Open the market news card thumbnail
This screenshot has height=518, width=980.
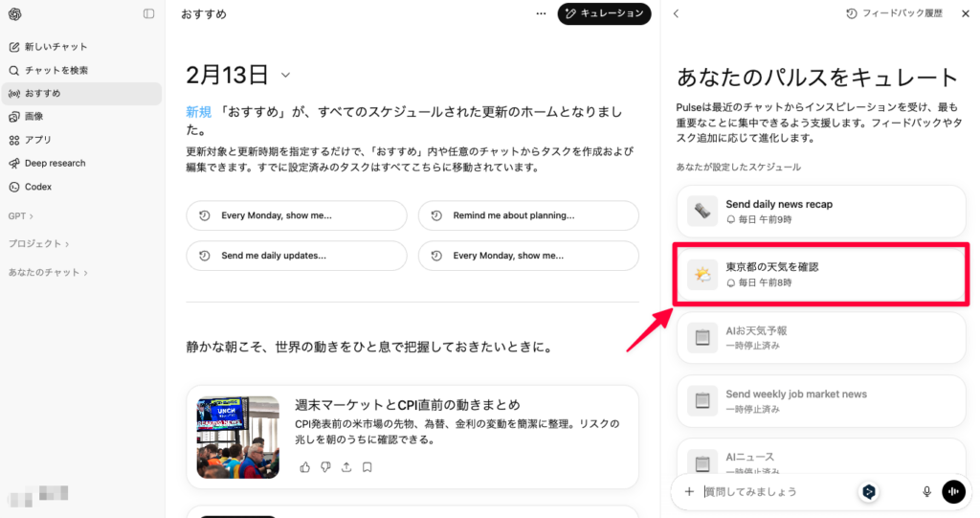237,437
